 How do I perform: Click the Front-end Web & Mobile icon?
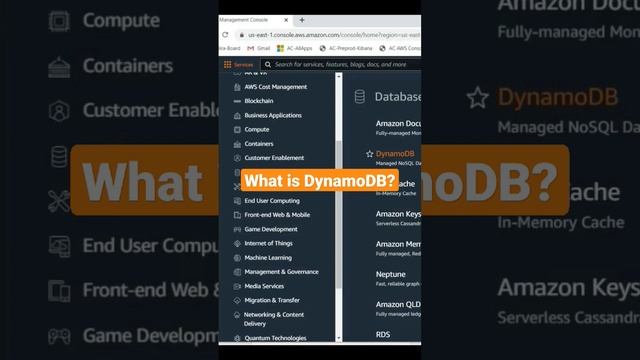tap(237, 215)
